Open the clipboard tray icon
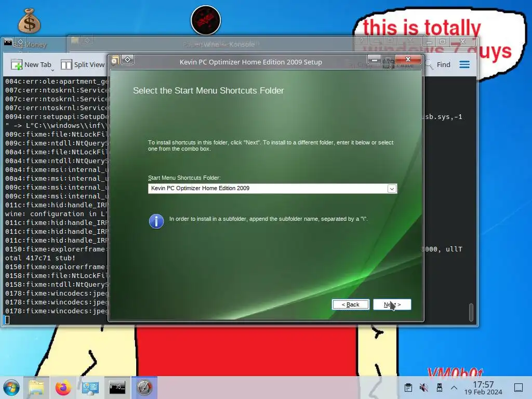 (x=408, y=388)
